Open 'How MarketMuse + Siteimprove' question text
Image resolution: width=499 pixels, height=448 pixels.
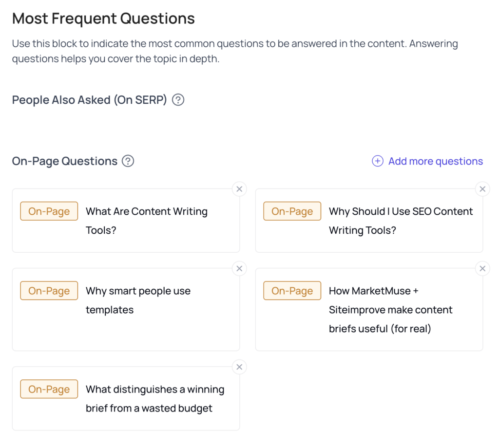[x=390, y=310]
